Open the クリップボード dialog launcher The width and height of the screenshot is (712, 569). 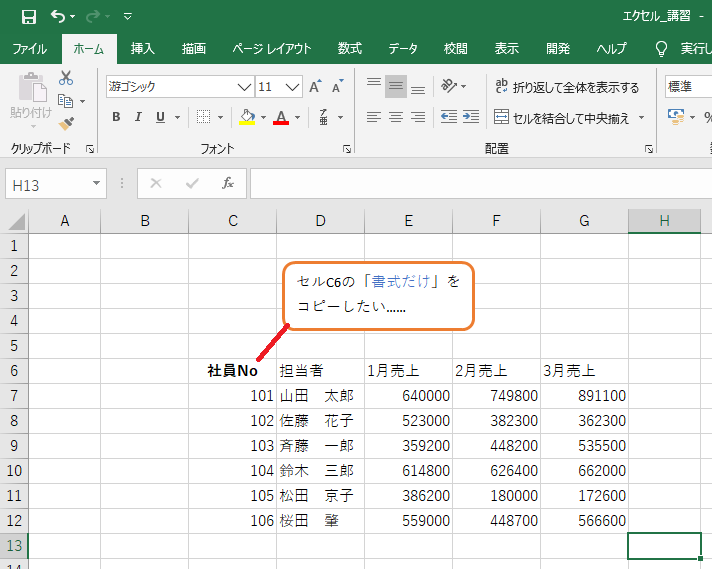click(x=90, y=149)
